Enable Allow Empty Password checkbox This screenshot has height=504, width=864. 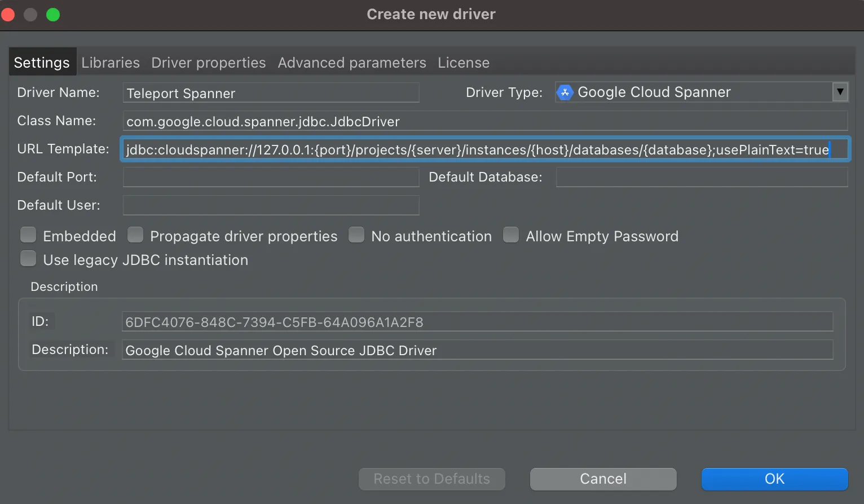[511, 235]
